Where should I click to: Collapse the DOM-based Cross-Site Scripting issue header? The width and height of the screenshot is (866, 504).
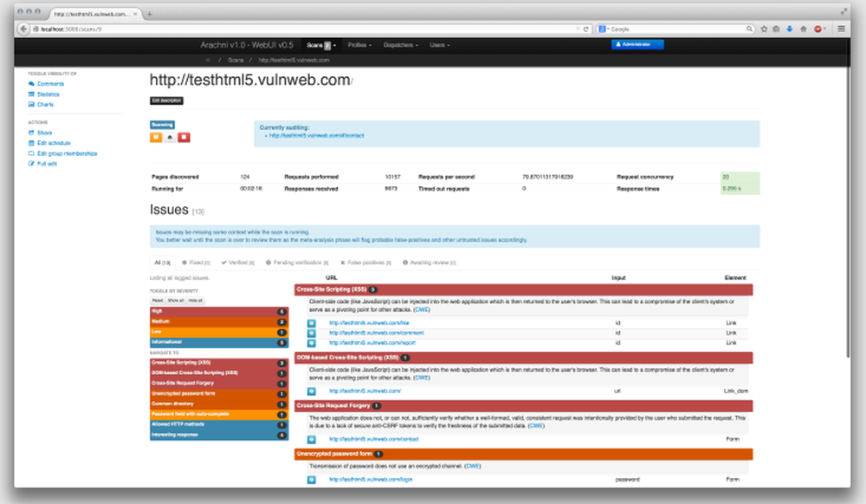[523, 358]
